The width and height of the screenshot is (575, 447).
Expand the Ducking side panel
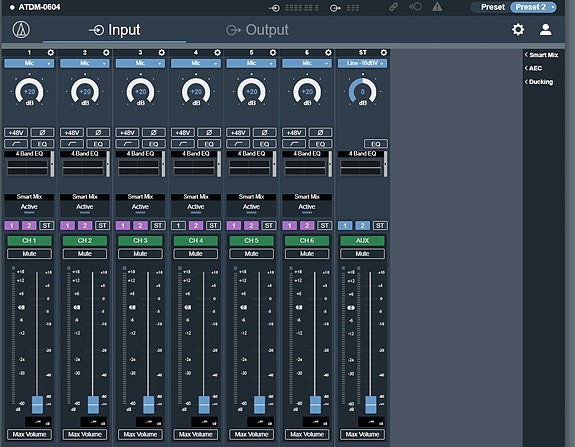click(x=539, y=82)
